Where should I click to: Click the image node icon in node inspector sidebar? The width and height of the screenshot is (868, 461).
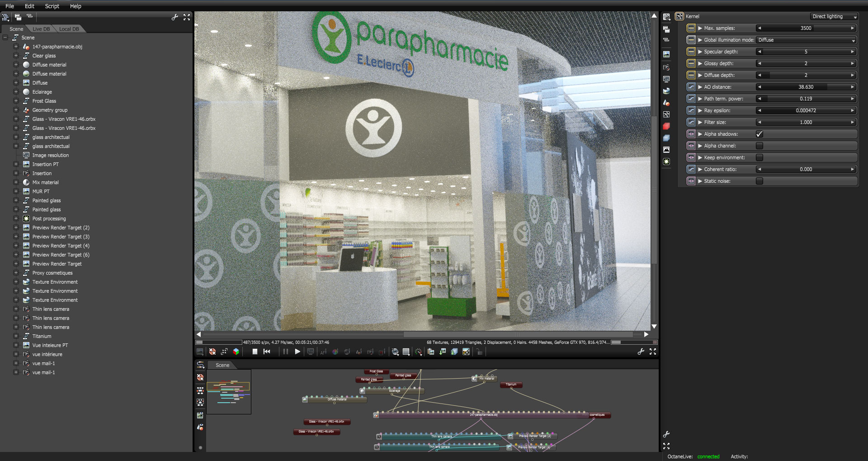(x=666, y=54)
